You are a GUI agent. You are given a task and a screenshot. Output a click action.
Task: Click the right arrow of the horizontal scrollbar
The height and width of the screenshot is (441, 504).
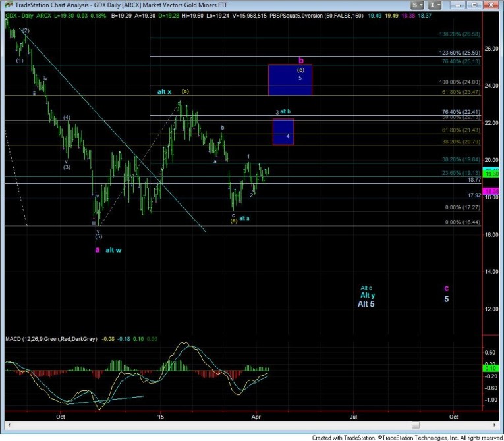click(494, 425)
